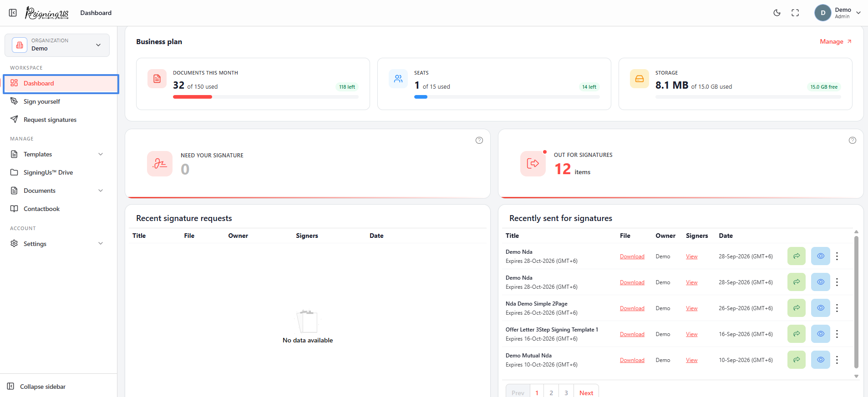Click the Need Your Signature icon
The width and height of the screenshot is (868, 397).
pyautogui.click(x=160, y=164)
